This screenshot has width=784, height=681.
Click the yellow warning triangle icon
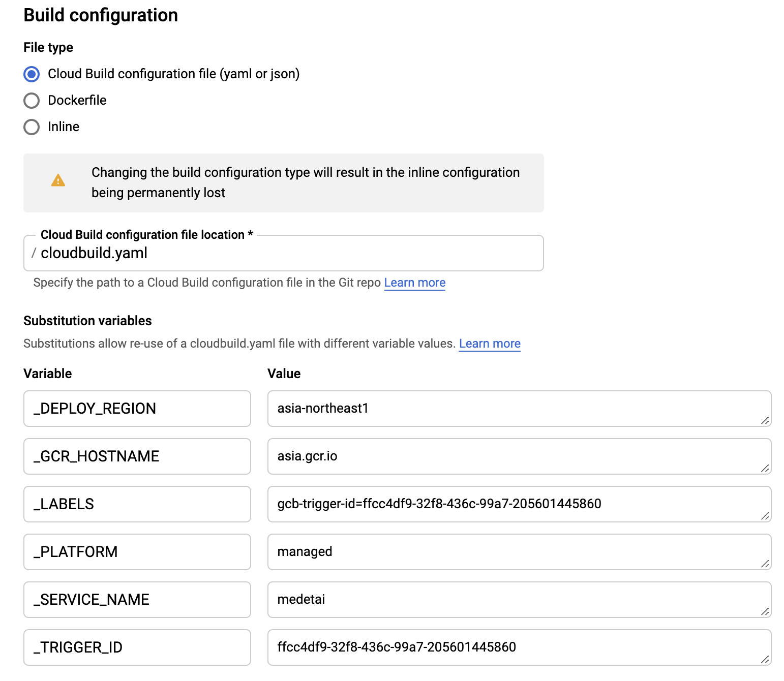(58, 180)
